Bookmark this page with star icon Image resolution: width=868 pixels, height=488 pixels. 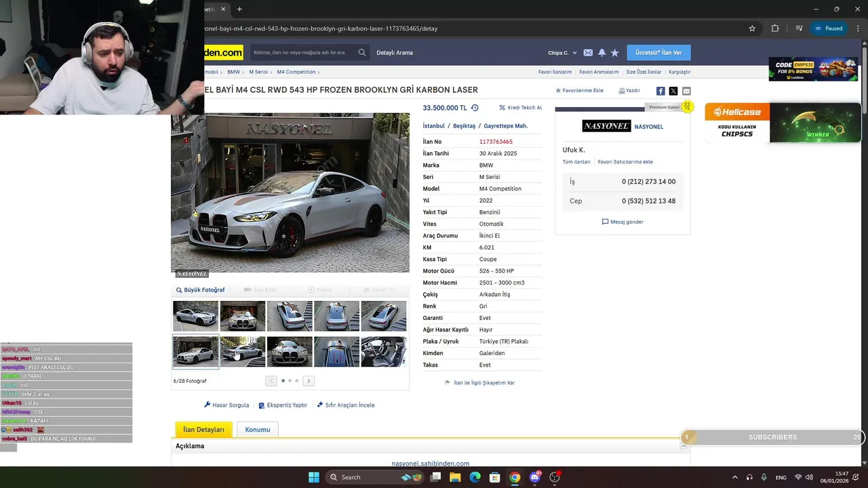pos(752,28)
